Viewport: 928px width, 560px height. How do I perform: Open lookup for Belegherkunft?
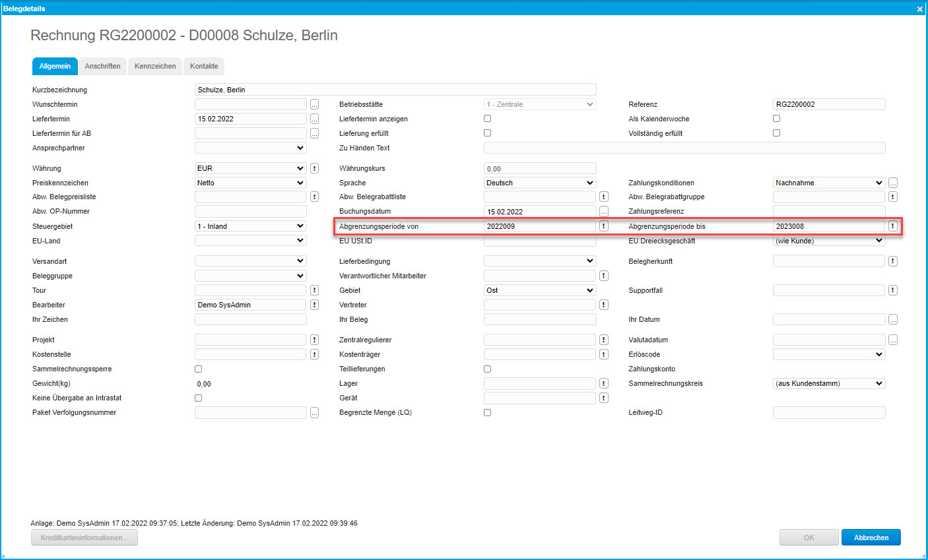893,261
